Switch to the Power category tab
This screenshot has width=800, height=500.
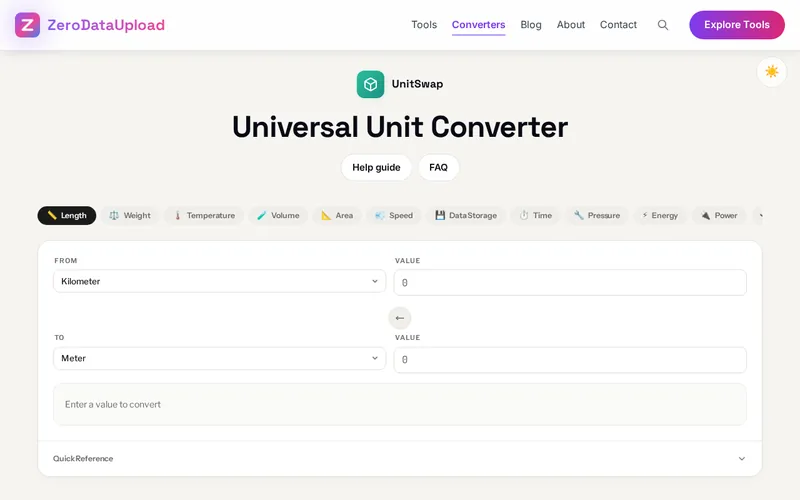pyautogui.click(x=719, y=215)
